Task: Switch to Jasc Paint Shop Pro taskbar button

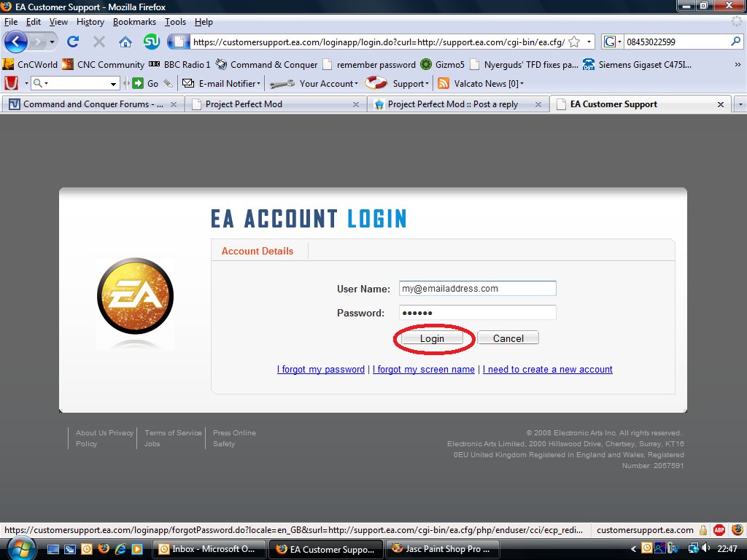Action: coord(442,549)
